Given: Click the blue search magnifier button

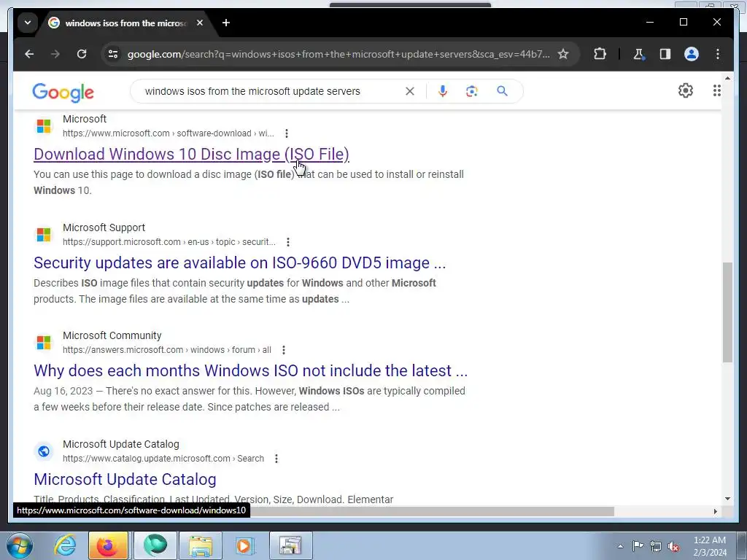Looking at the screenshot, I should click(x=502, y=91).
